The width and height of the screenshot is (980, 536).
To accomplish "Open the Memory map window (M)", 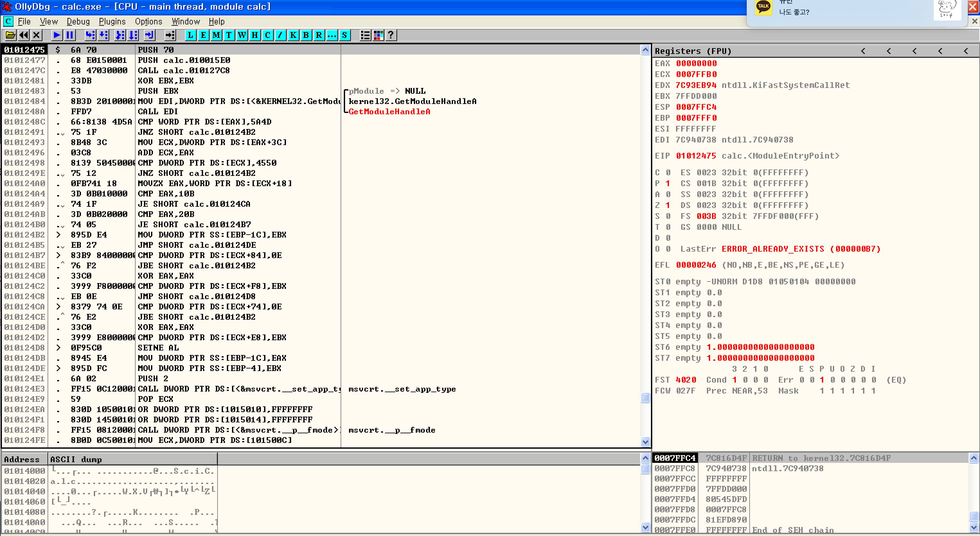I will click(x=216, y=35).
